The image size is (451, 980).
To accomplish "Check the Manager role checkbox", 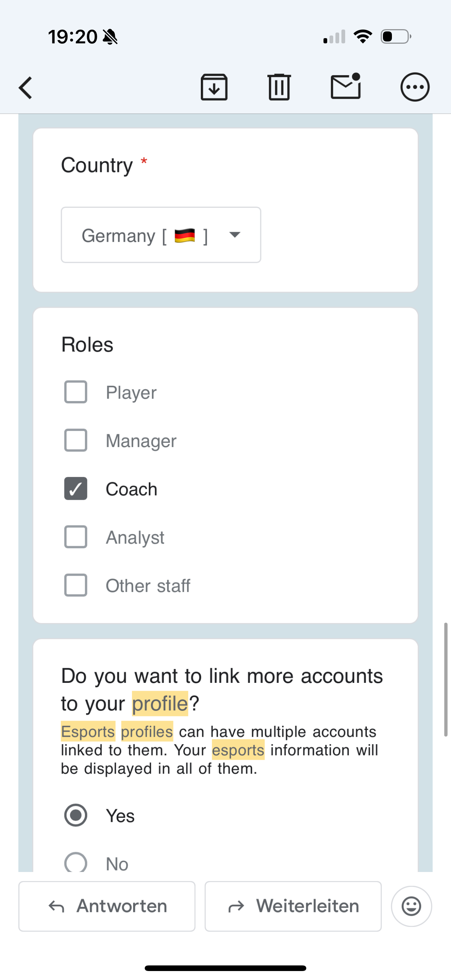I will (x=76, y=440).
